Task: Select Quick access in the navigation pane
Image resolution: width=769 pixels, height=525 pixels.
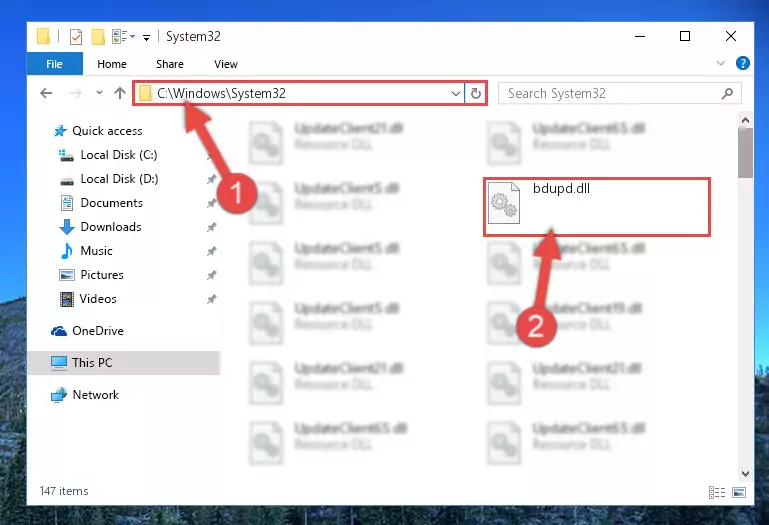Action: 107,131
